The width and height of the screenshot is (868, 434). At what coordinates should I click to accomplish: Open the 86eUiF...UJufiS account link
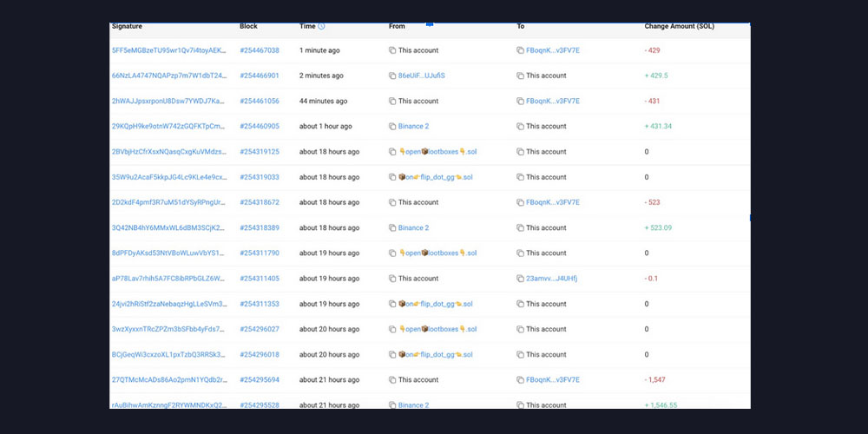pyautogui.click(x=422, y=76)
